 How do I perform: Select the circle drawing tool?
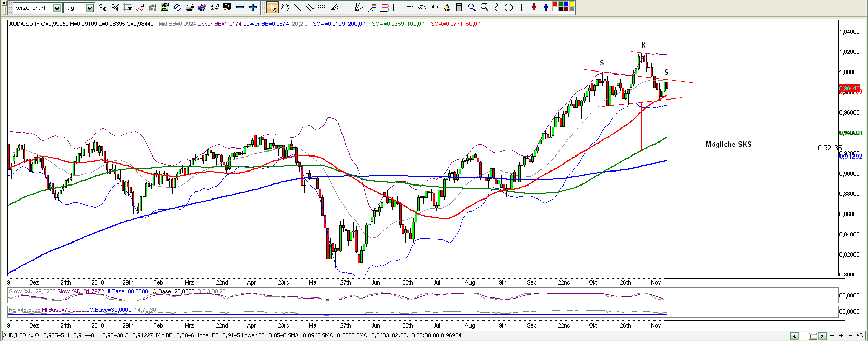[508, 7]
